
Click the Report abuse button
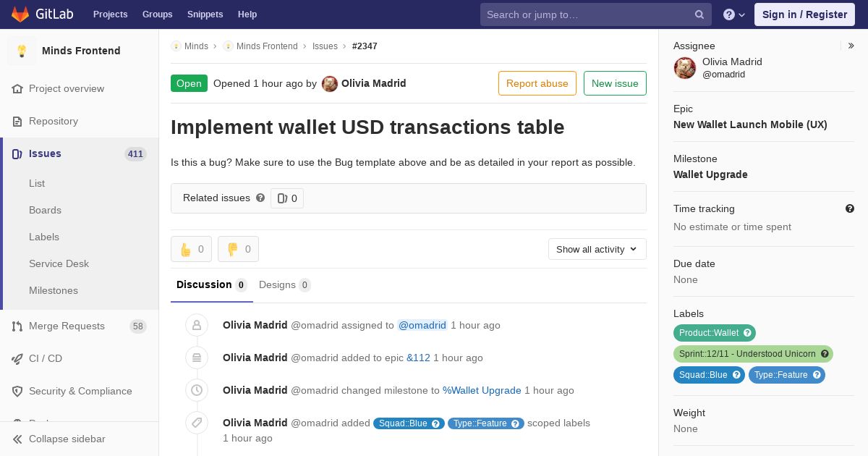pos(537,83)
